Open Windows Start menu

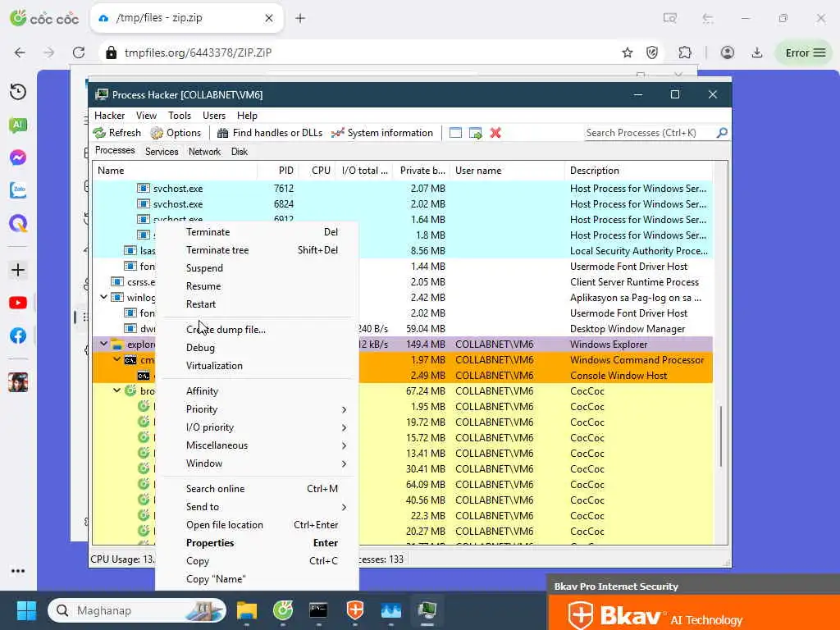pyautogui.click(x=26, y=610)
